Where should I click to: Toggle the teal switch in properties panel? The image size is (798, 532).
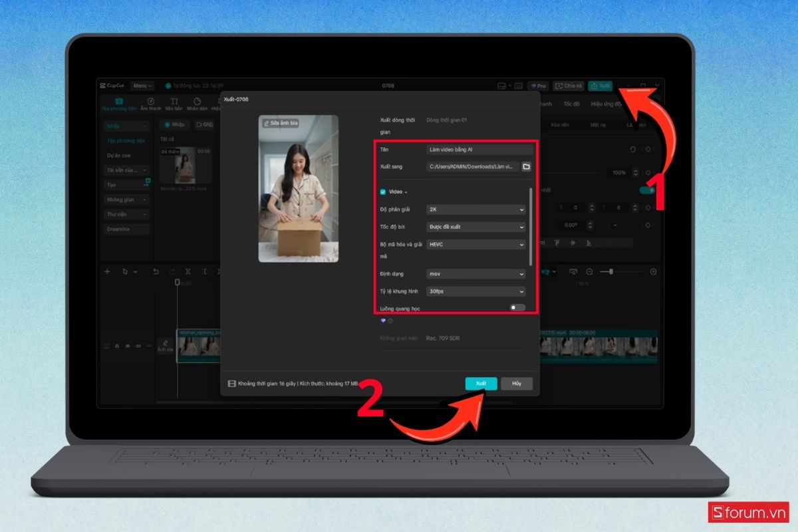pos(646,190)
